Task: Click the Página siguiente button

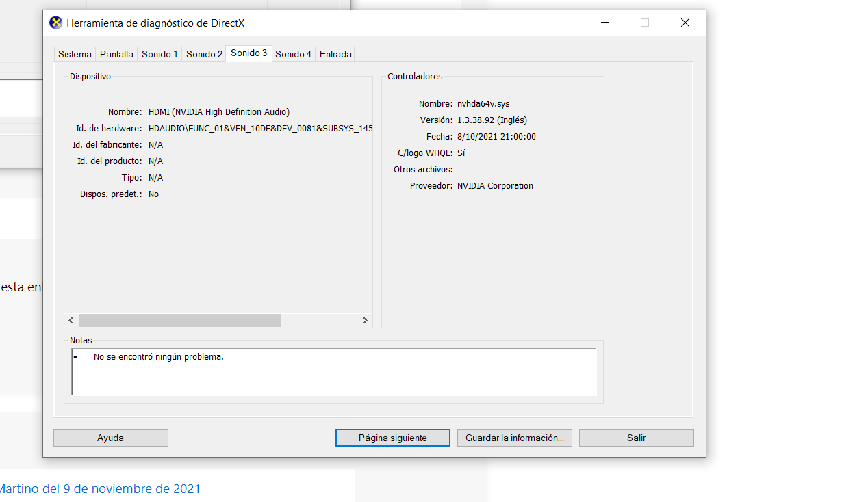Action: pos(393,438)
